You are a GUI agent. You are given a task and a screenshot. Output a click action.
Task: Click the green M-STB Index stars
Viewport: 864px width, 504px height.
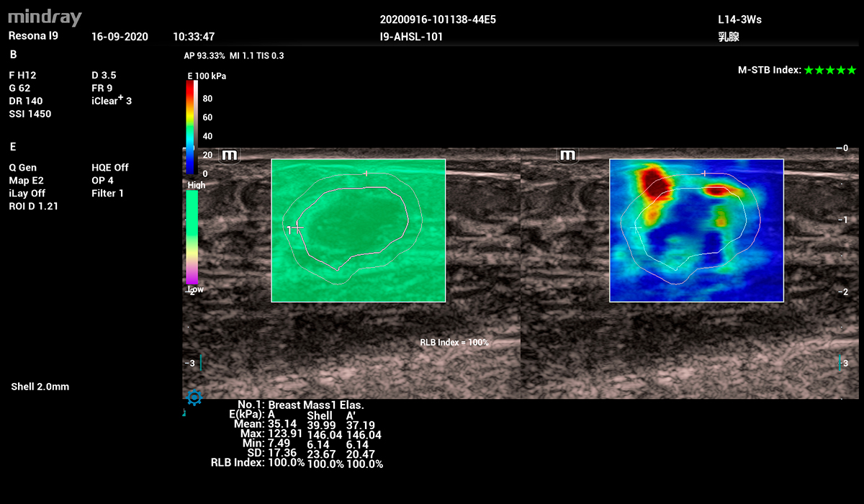click(830, 70)
